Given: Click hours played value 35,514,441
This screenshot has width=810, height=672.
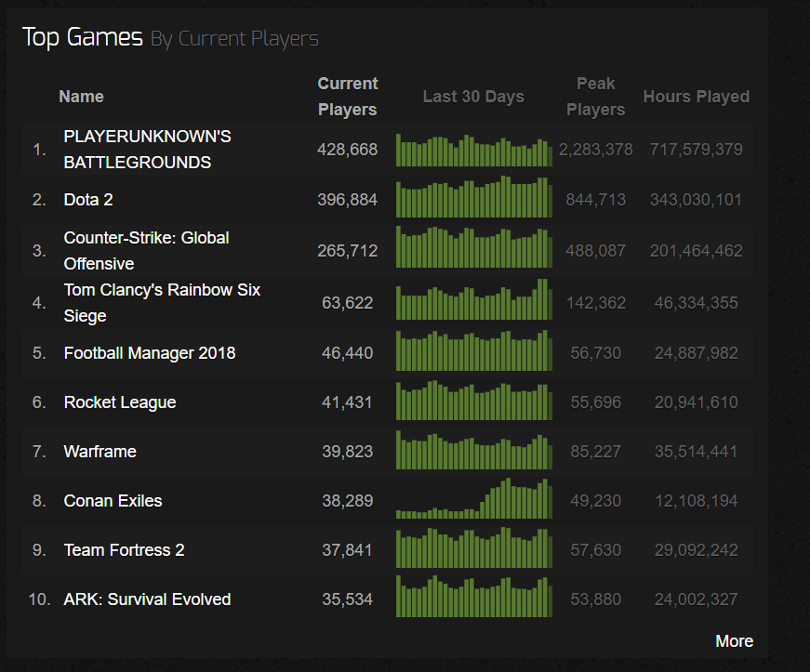Looking at the screenshot, I should click(697, 452).
